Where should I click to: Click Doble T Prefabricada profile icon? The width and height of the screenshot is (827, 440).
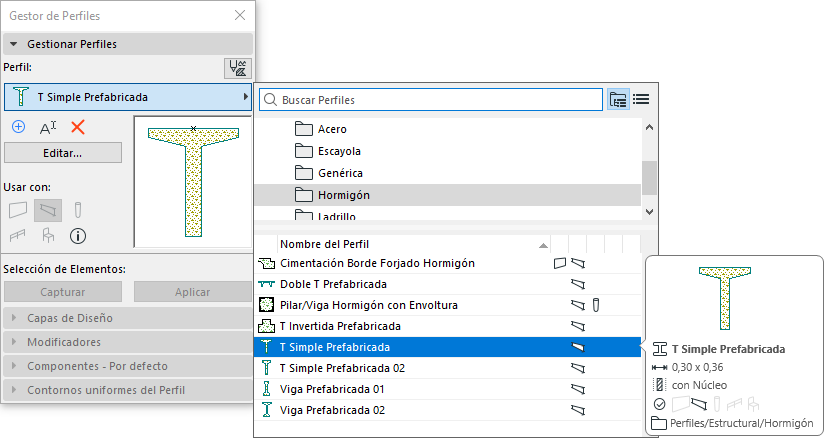pos(267,284)
